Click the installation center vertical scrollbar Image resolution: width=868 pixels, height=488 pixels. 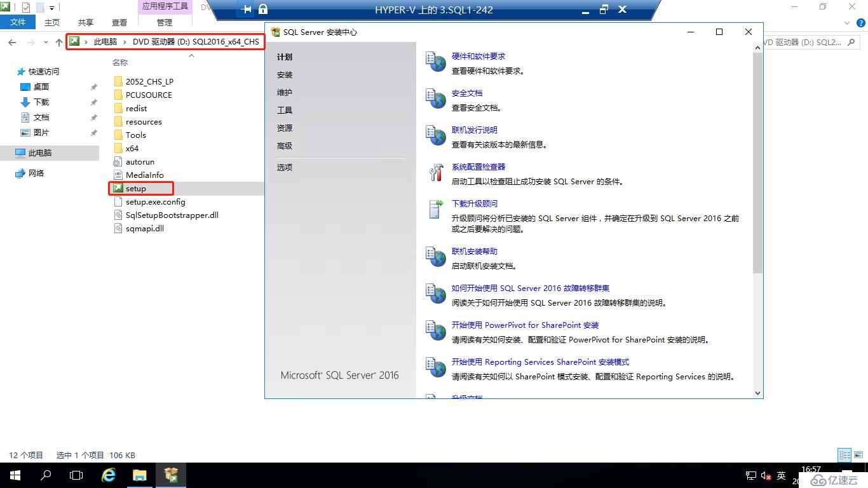coord(757,163)
